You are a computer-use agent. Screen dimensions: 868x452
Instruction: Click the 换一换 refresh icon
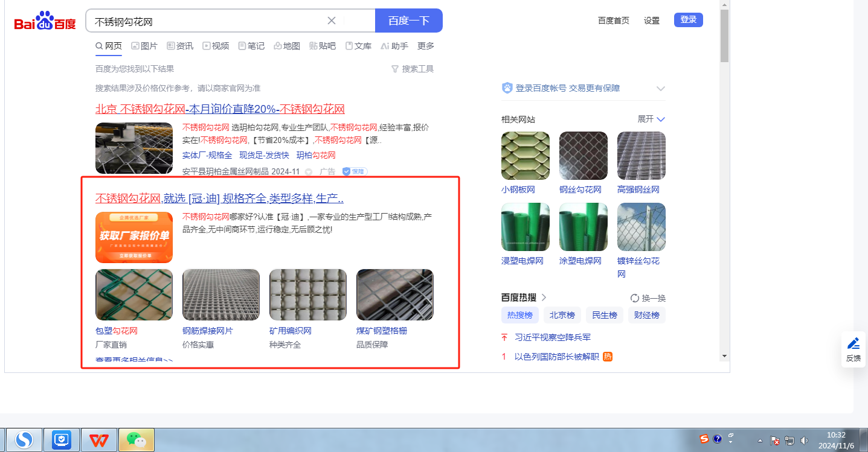coord(634,298)
